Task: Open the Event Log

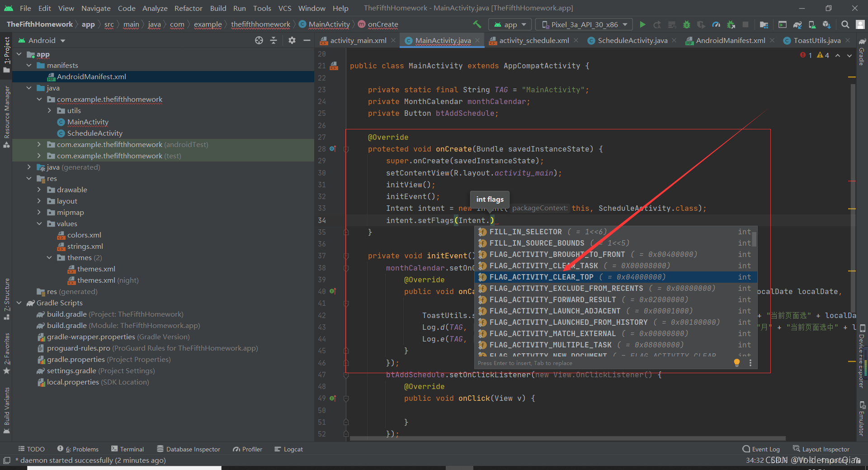Action: tap(761, 449)
